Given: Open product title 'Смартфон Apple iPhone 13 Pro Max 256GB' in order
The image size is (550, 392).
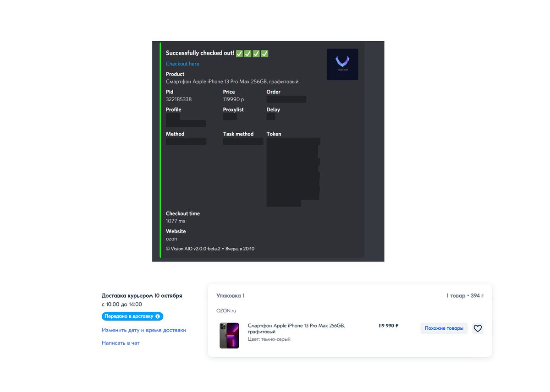Looking at the screenshot, I should pos(296,328).
